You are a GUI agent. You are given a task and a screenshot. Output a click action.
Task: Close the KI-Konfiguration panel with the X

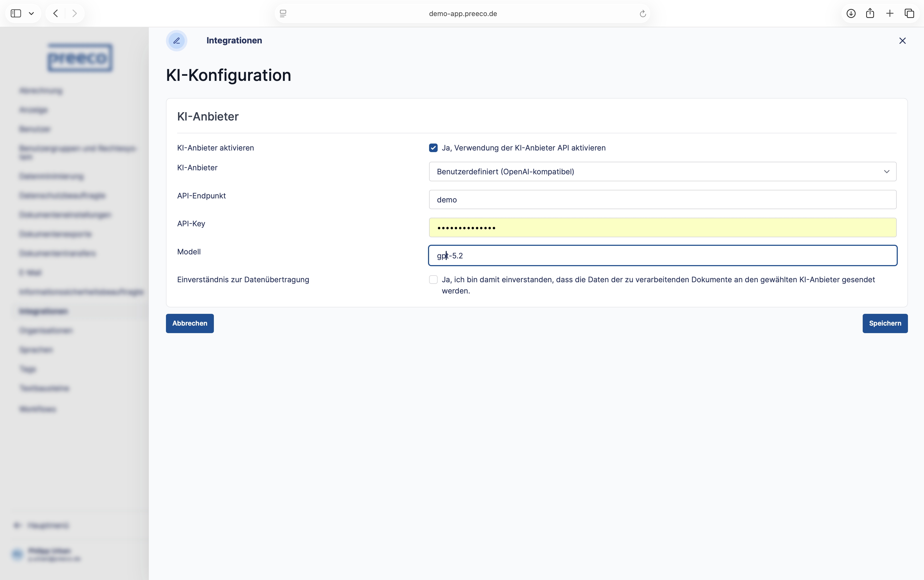pyautogui.click(x=902, y=41)
